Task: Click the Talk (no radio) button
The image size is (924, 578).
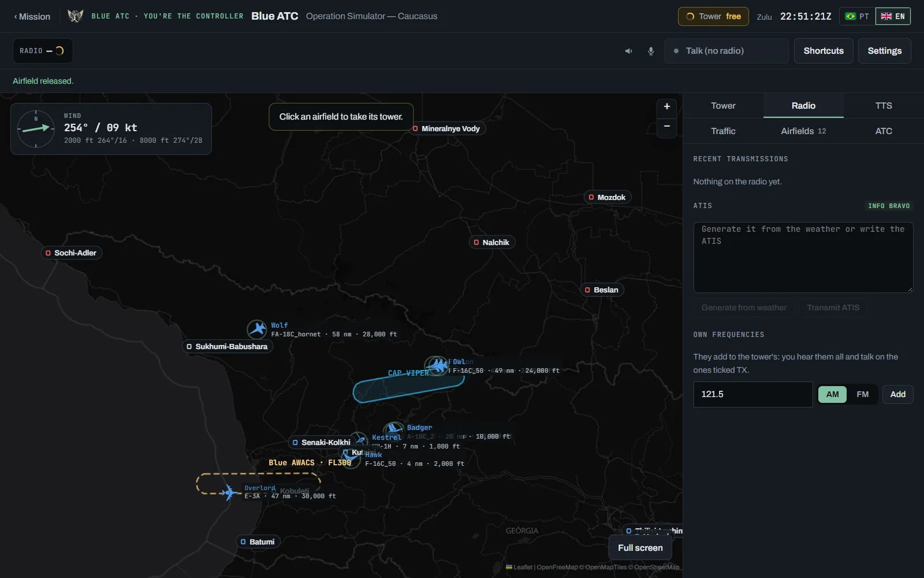Action: click(x=726, y=51)
